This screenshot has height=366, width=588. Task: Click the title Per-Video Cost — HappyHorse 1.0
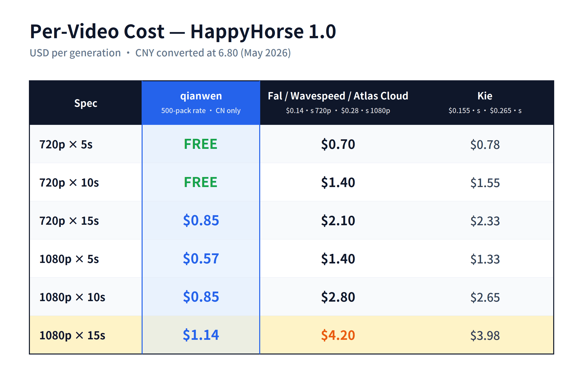pos(183,32)
